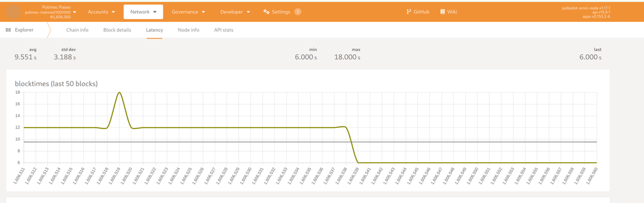644x203 pixels.
Task: Click the Wiki book icon
Action: point(442,12)
